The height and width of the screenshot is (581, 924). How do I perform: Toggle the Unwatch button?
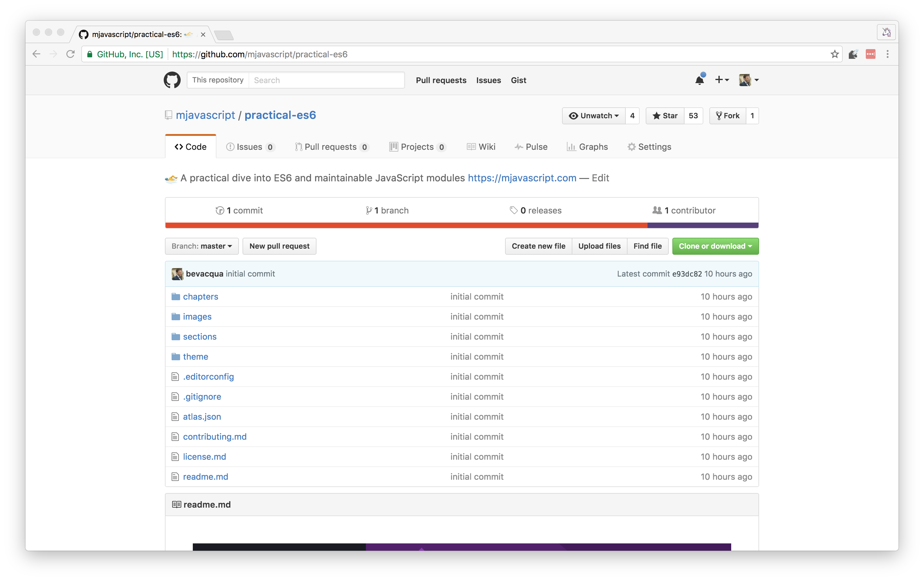(x=594, y=116)
